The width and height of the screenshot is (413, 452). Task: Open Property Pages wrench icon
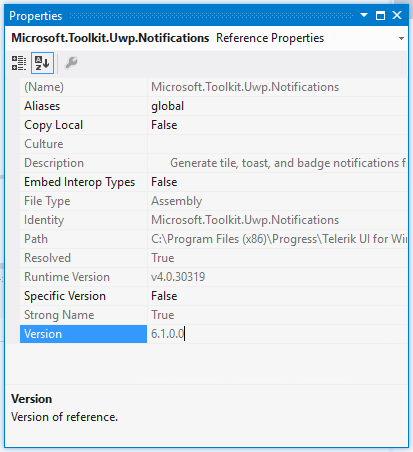pyautogui.click(x=71, y=63)
